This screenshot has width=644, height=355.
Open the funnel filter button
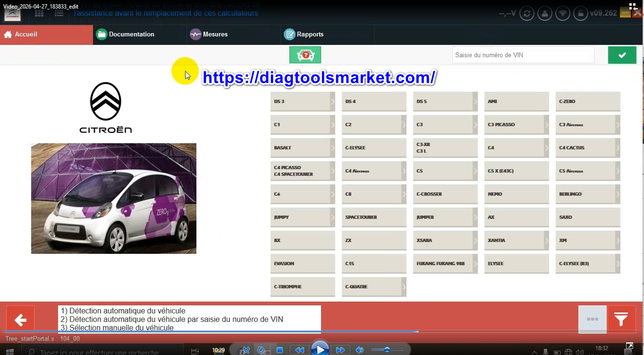tap(621, 320)
